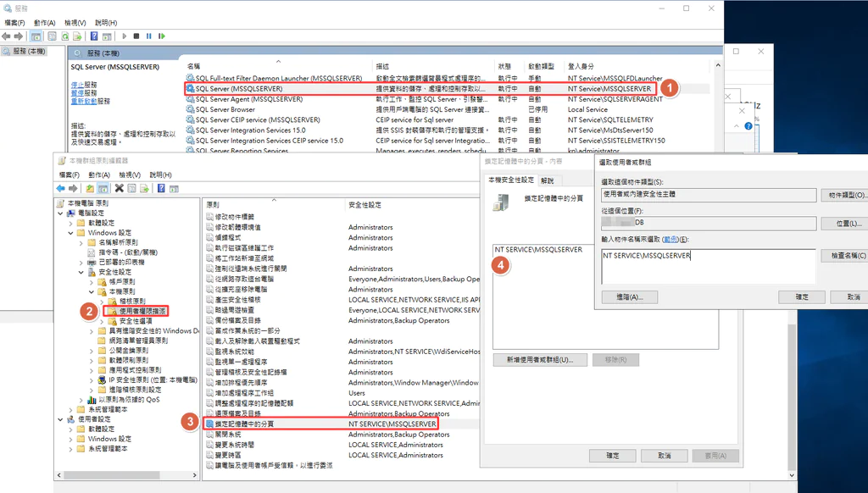Click Refresh icon in Services toolbar
The height and width of the screenshot is (493, 868).
[x=64, y=36]
